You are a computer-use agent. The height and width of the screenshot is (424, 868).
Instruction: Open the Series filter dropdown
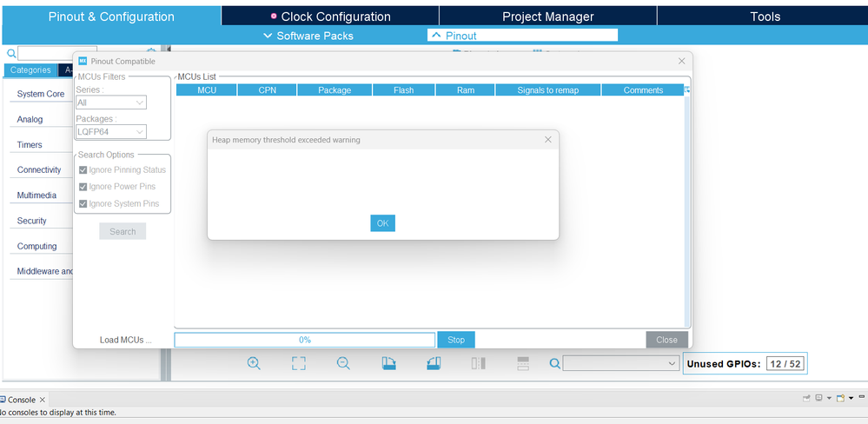point(110,103)
